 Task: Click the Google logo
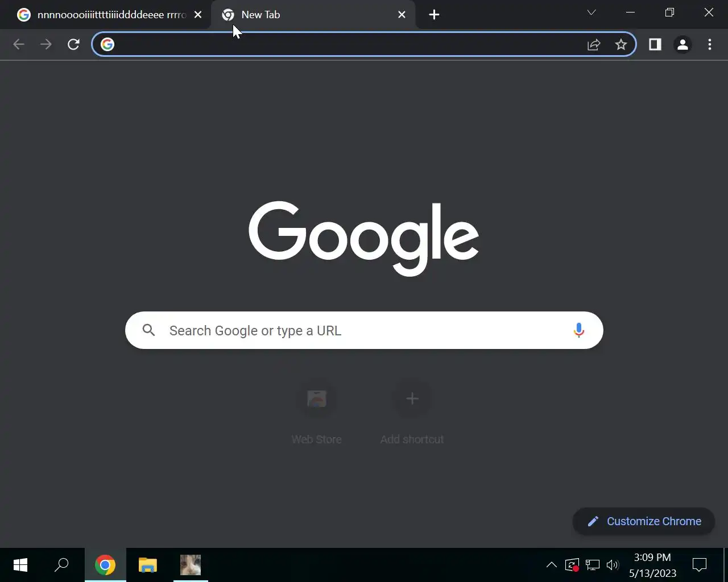[364, 238]
